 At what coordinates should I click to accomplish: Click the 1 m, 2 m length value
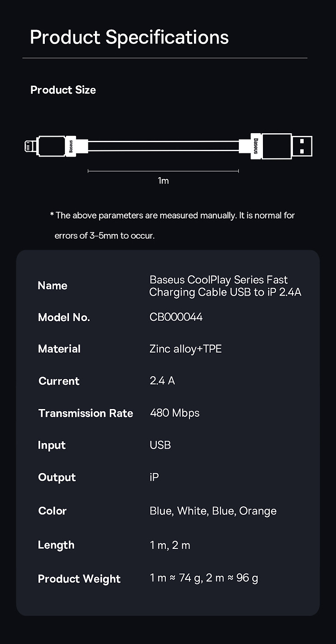pos(170,545)
